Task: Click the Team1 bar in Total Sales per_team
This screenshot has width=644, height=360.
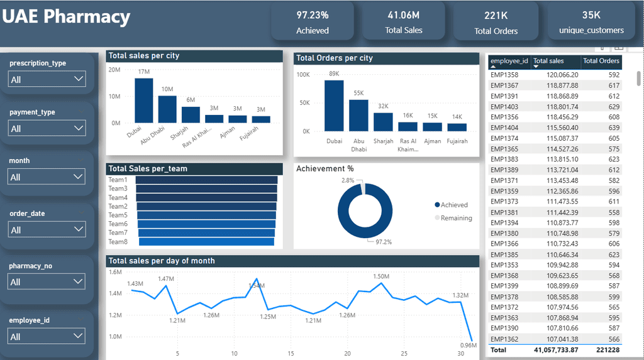Action: (206, 180)
